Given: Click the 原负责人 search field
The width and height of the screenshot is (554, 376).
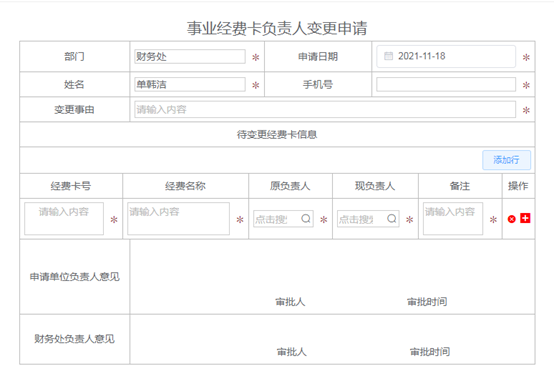Looking at the screenshot, I should coord(283,219).
